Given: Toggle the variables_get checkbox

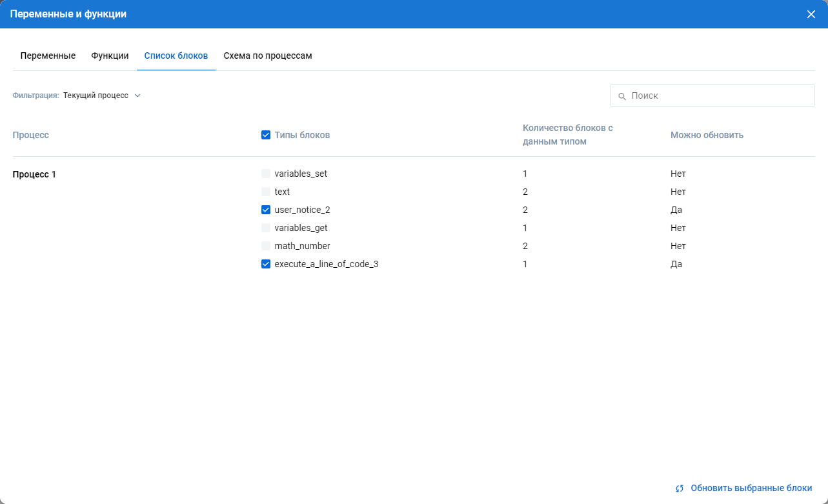Looking at the screenshot, I should tap(266, 228).
